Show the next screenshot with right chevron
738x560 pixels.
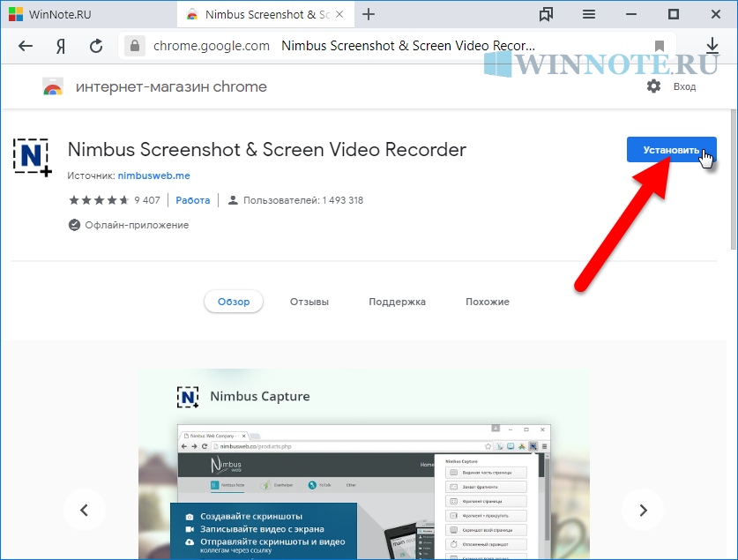[x=643, y=510]
